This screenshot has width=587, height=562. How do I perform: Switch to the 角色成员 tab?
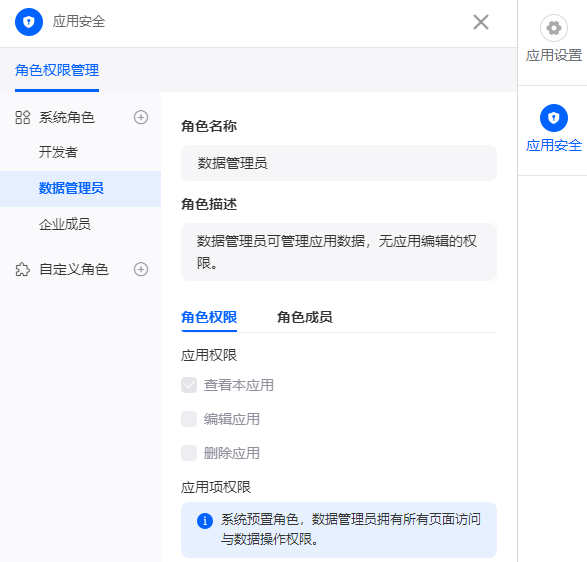305,317
